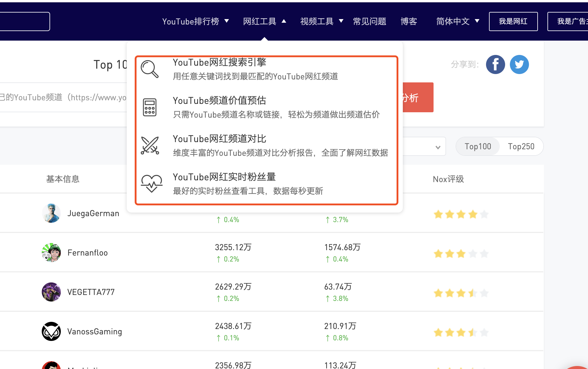
Task: Click the red 分析 button
Action: coord(418,97)
